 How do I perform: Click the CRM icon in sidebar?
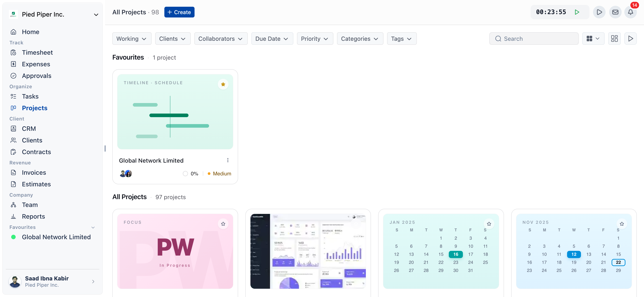(x=13, y=129)
